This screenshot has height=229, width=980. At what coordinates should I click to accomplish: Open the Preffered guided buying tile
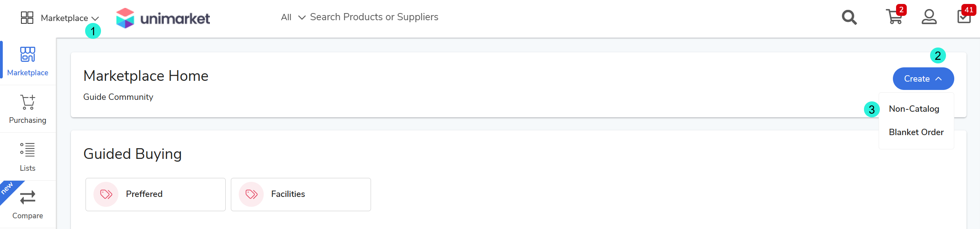[x=156, y=194]
